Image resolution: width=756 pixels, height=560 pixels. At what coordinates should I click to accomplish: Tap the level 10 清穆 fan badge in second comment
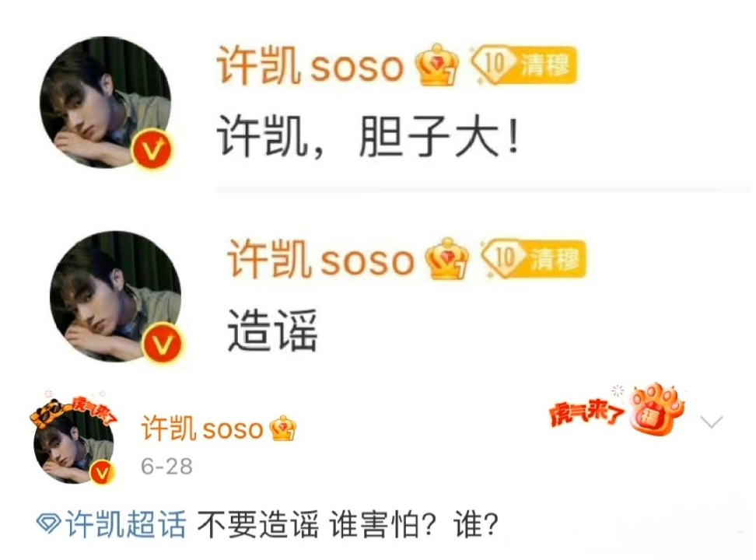tap(534, 258)
